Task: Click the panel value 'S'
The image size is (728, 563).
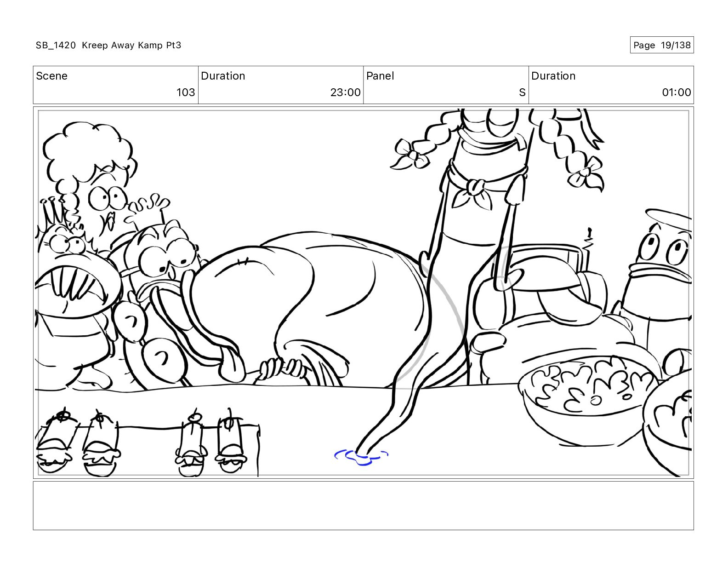Action: click(522, 92)
